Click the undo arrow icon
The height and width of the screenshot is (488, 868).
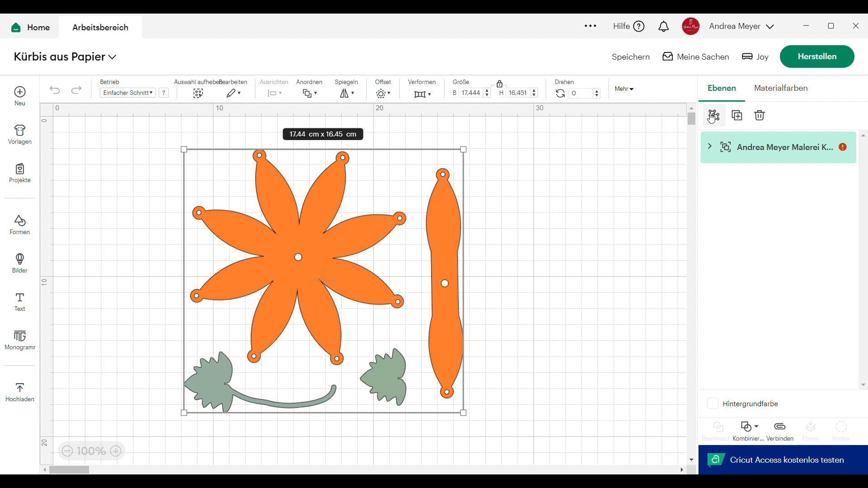55,90
